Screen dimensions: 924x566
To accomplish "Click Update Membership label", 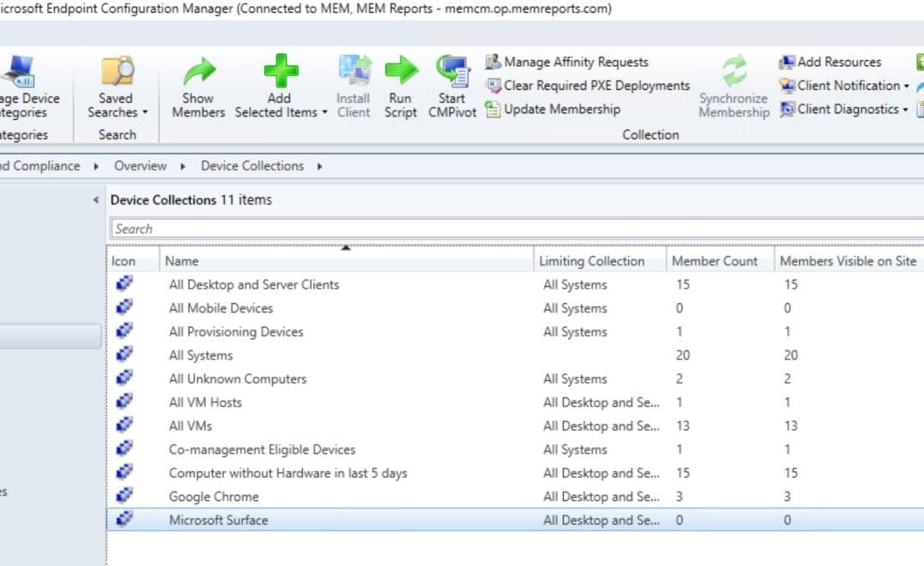I will click(562, 109).
